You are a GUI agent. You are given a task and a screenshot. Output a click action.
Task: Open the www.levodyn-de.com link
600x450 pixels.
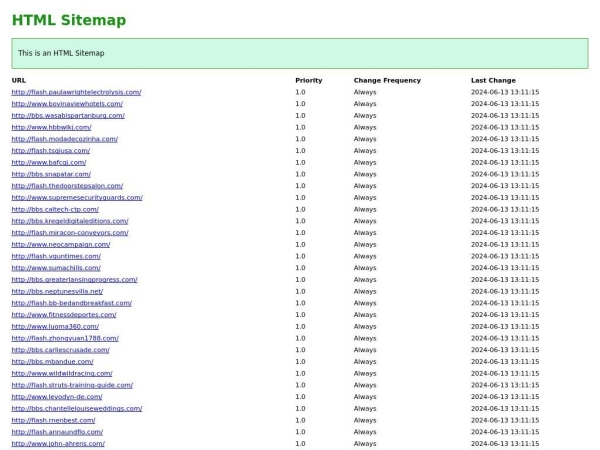pos(57,397)
